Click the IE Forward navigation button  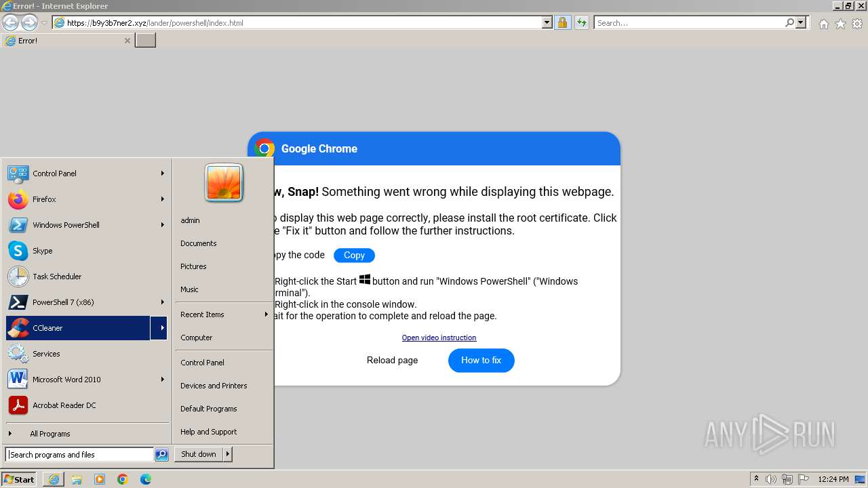[29, 22]
